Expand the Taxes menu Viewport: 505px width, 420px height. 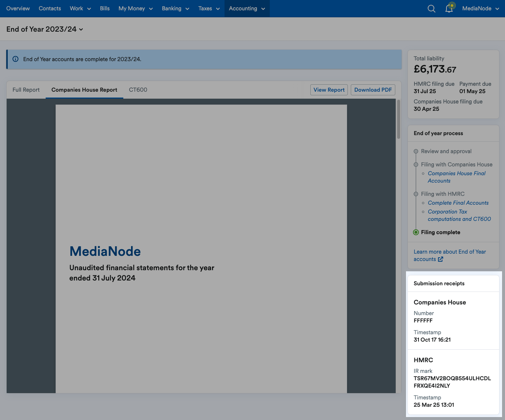pos(209,8)
